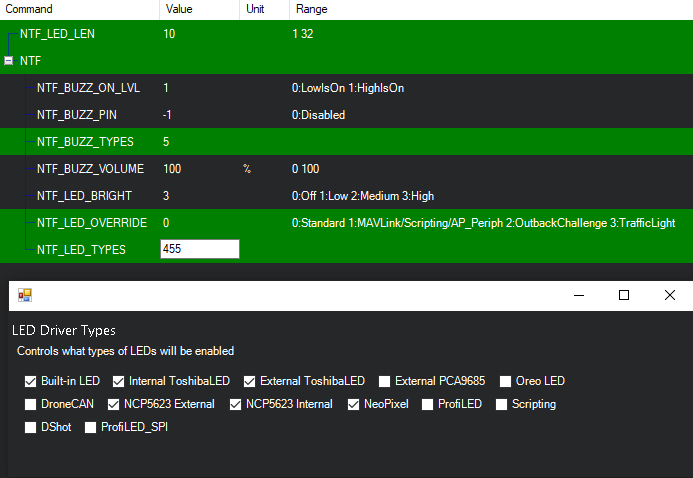Click the '0:Off 1:Low 2:Medium 3:High' text

pos(363,196)
